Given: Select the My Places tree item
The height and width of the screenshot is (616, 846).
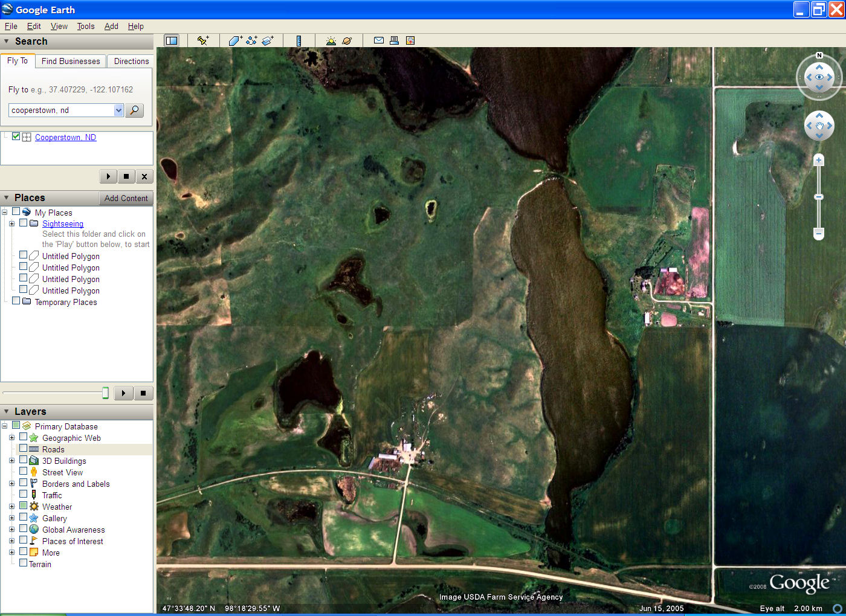Looking at the screenshot, I should (53, 213).
